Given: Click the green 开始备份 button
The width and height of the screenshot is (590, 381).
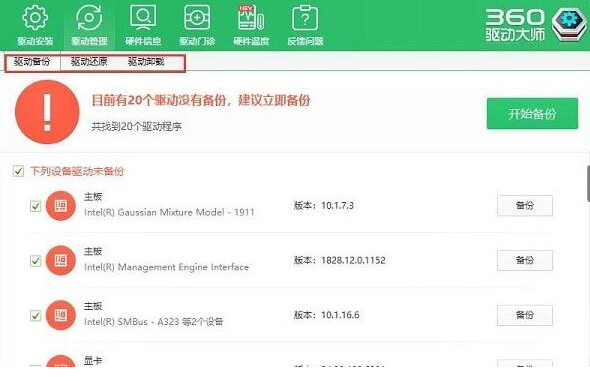Looking at the screenshot, I should point(532,114).
